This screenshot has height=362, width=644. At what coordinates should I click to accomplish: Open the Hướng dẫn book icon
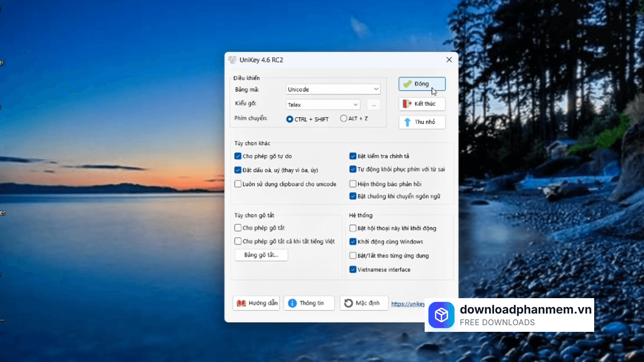(x=242, y=303)
